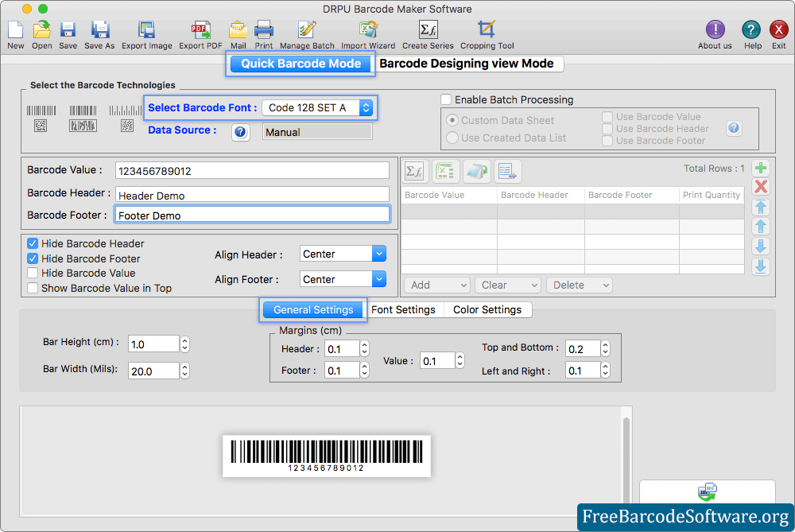This screenshot has height=532, width=795.
Task: Move the row down one position
Action: (761, 246)
